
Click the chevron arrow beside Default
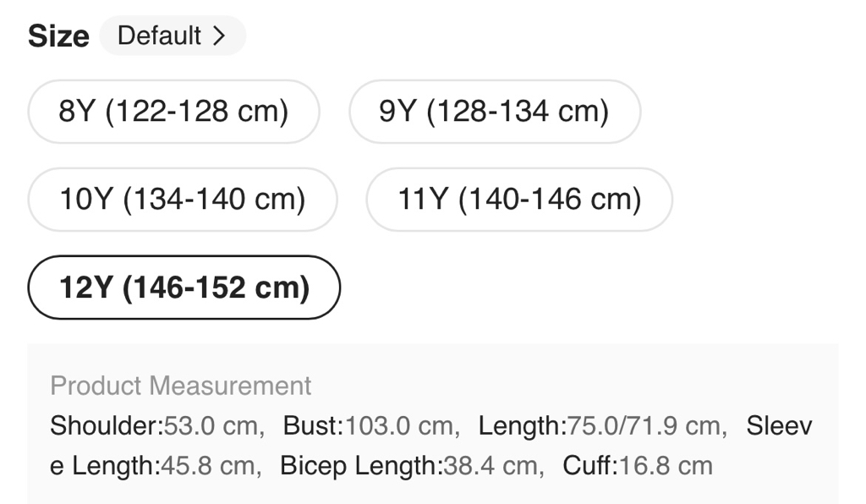point(219,36)
